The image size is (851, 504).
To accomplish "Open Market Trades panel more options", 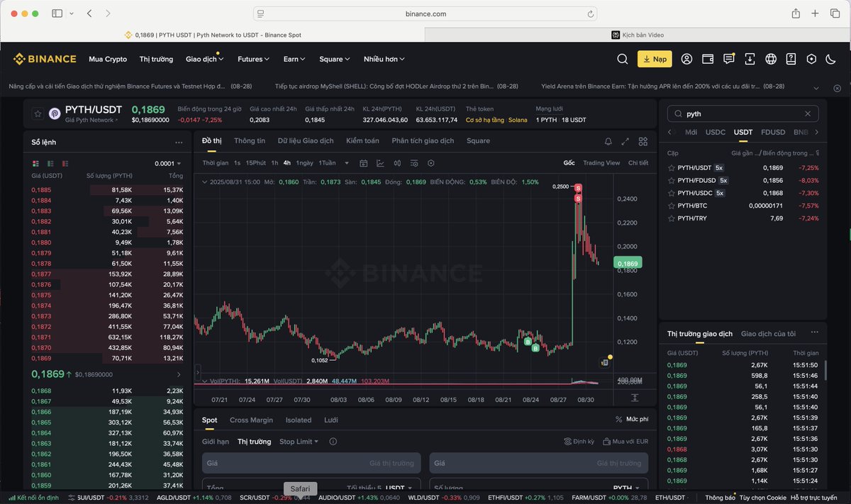I will click(x=815, y=332).
